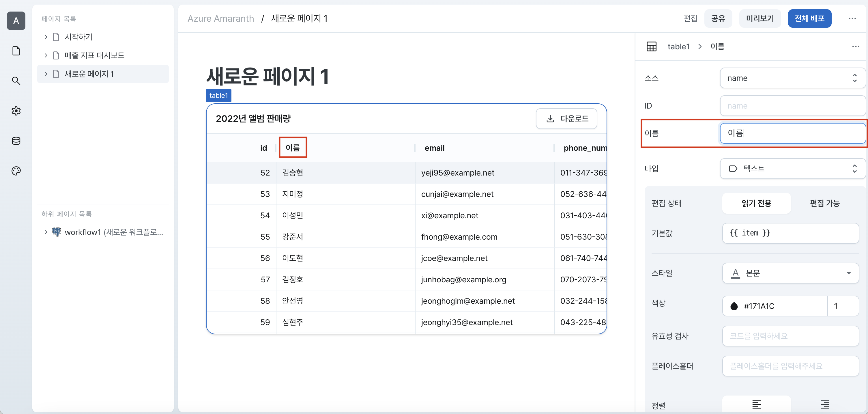Screen dimensions: 868x414
Task: Click the 편집 mode label
Action: pyautogui.click(x=690, y=18)
